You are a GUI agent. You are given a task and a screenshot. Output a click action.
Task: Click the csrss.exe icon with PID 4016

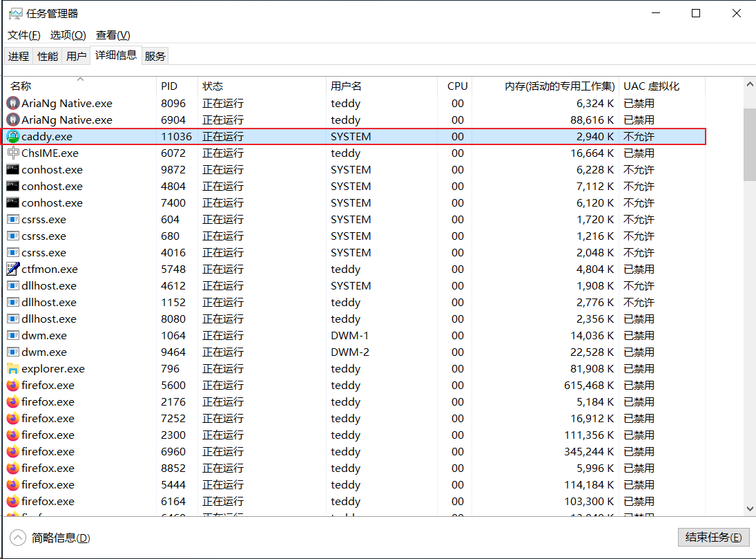click(13, 252)
